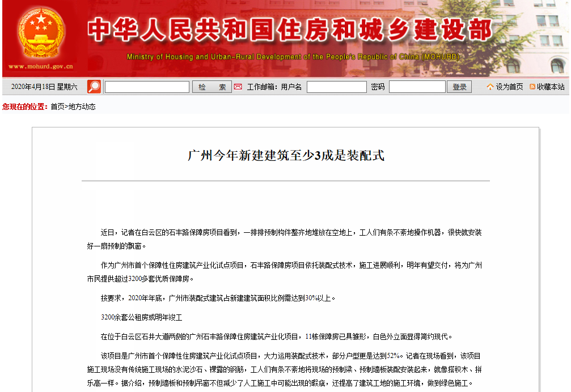Click the date text 2020年4月18日 星期六
Viewport: 571px width, 392px height.
[44, 87]
